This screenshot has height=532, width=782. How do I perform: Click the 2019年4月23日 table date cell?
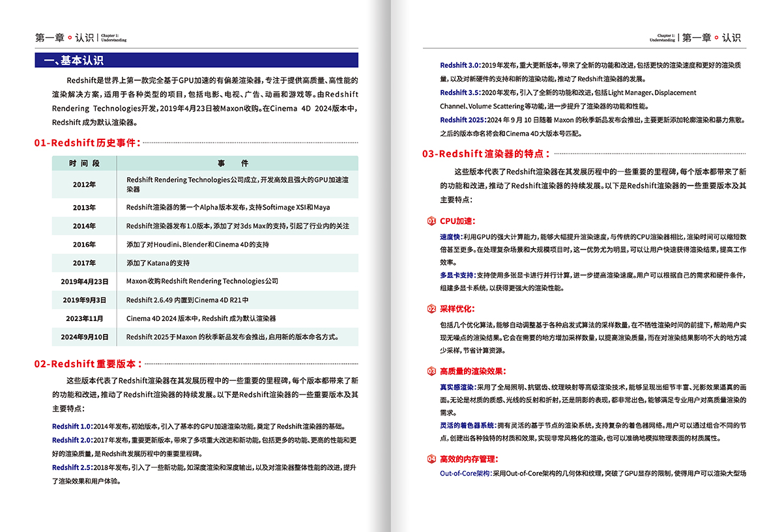tap(84, 281)
